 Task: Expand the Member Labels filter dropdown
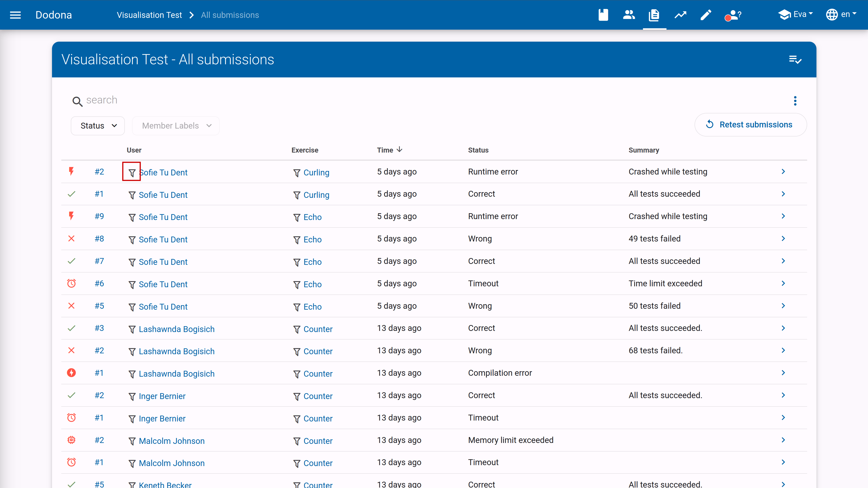[176, 126]
